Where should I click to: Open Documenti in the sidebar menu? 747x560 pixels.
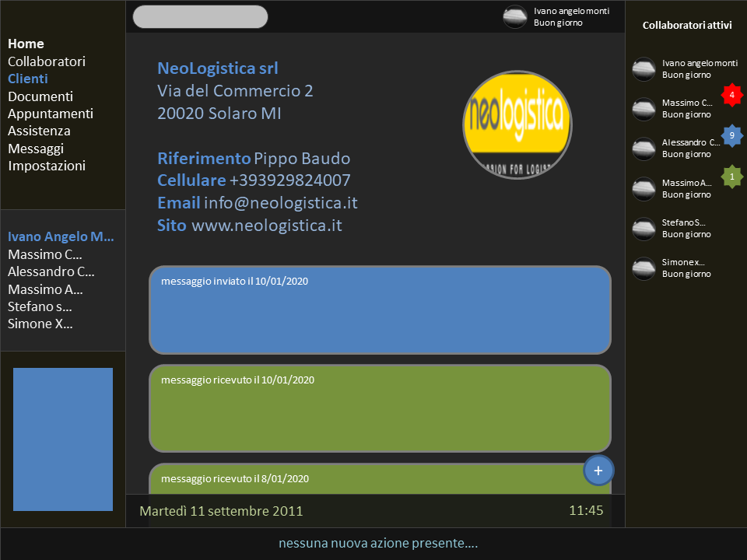click(40, 96)
